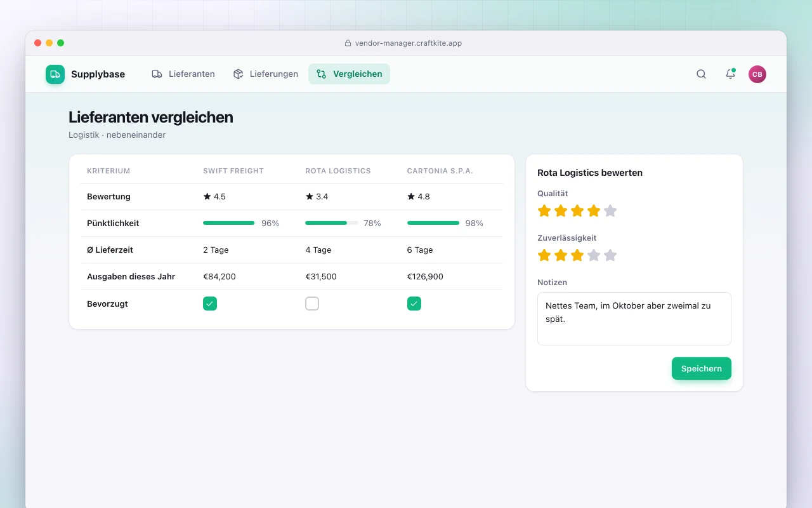Click the ROTA LOGISTICS column header
812x508 pixels.
(338, 171)
